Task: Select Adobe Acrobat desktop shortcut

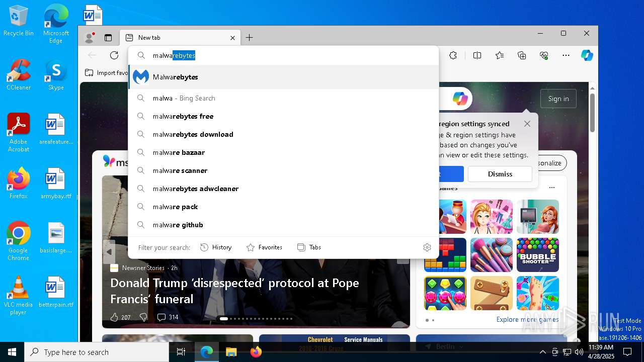Action: click(x=19, y=133)
